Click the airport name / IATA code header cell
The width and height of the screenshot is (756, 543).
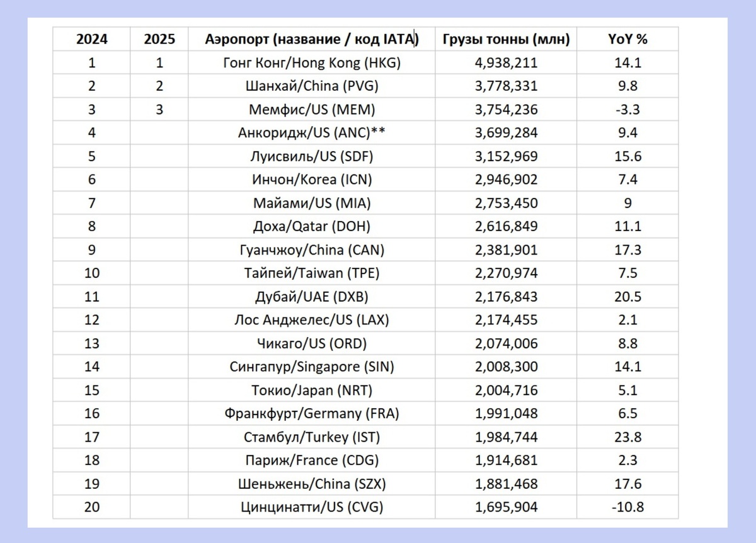[312, 39]
